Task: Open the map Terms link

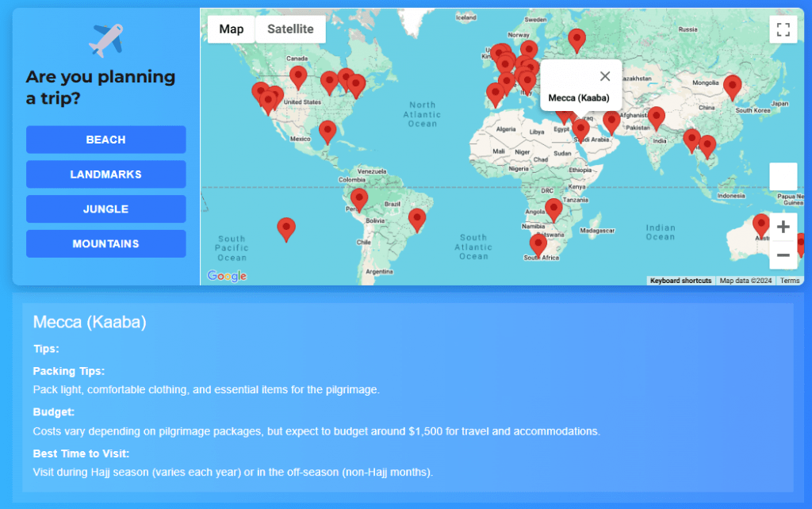Action: pyautogui.click(x=790, y=281)
